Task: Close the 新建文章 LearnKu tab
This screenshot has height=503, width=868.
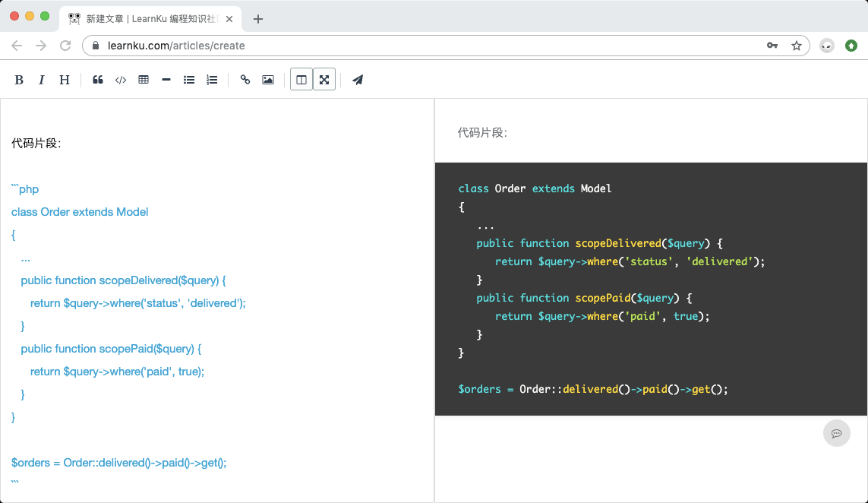Action: [x=229, y=19]
